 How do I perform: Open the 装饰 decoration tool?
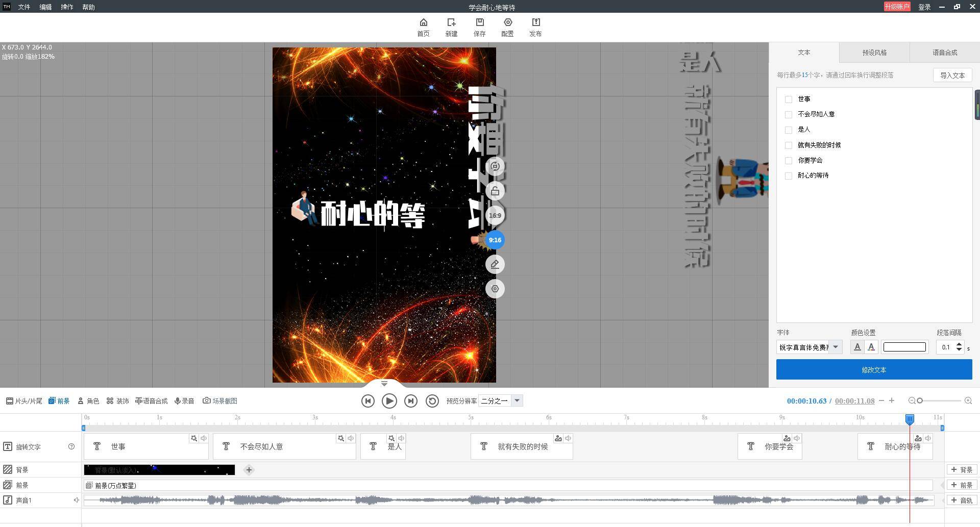pyautogui.click(x=118, y=401)
